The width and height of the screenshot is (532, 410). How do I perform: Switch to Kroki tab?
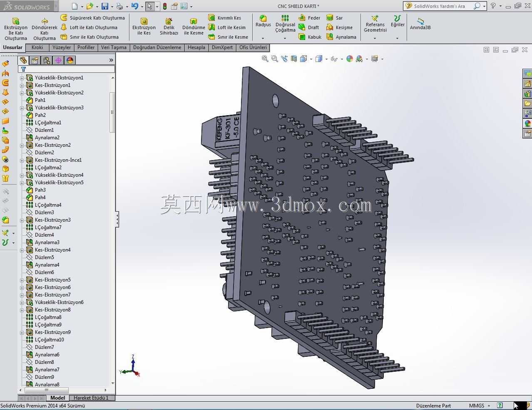click(x=37, y=47)
